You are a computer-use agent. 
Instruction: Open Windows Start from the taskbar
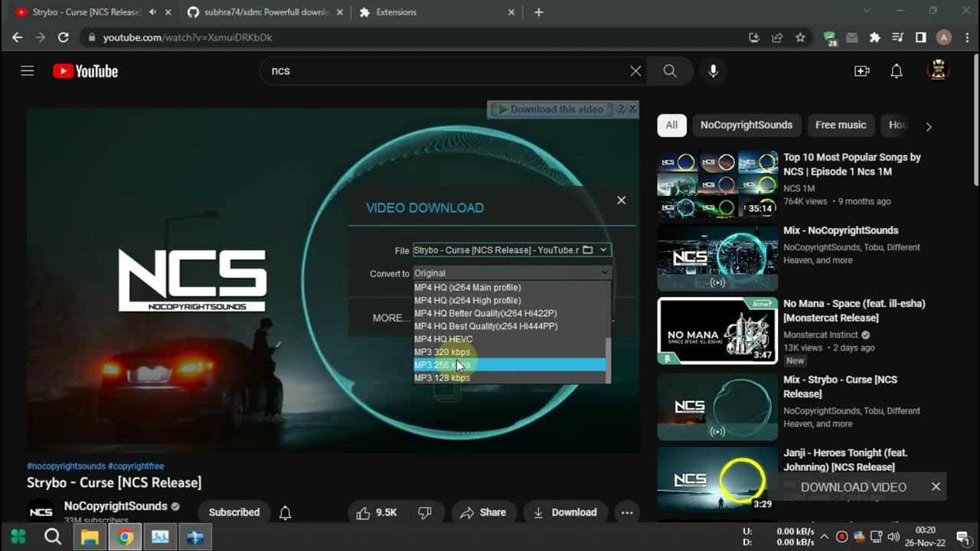pos(18,536)
